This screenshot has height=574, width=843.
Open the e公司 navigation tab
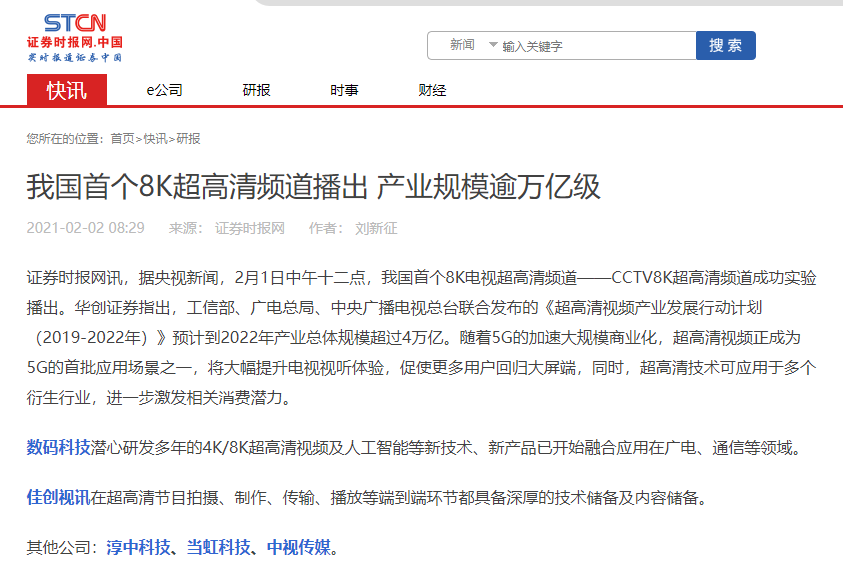[x=165, y=90]
